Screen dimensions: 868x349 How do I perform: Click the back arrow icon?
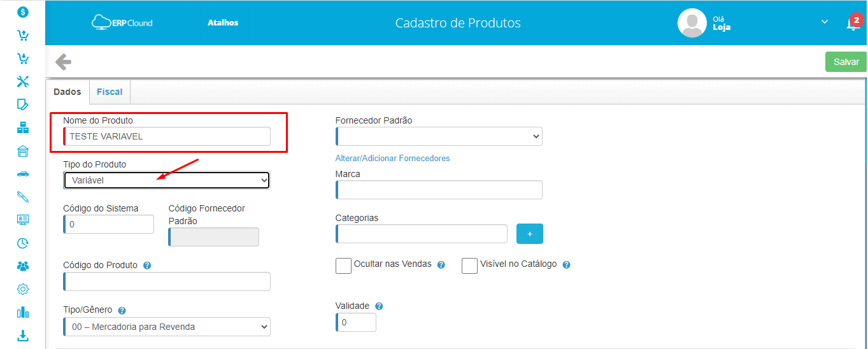coord(63,62)
